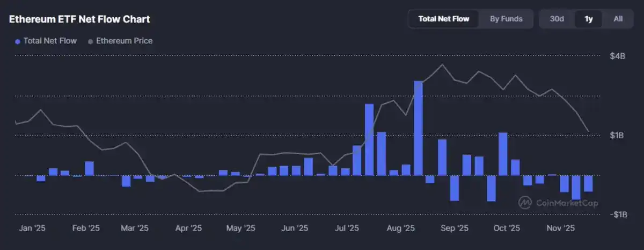Click the -$1B y-axis label
This screenshot has width=644, height=250.
click(x=617, y=215)
